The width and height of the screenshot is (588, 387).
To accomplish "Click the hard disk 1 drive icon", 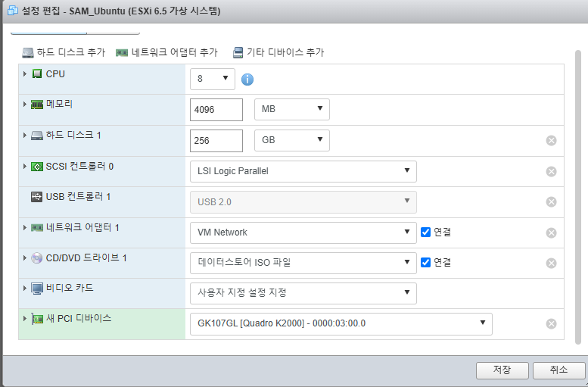I will pos(37,135).
